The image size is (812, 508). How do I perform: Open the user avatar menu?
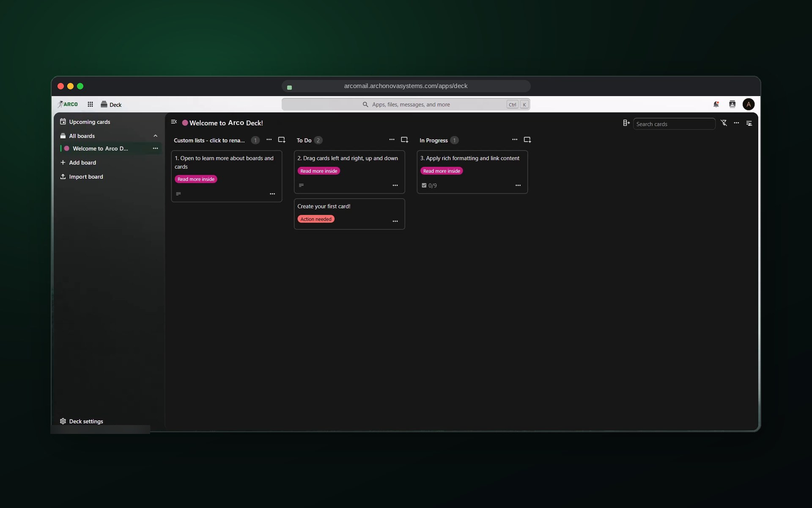[749, 104]
